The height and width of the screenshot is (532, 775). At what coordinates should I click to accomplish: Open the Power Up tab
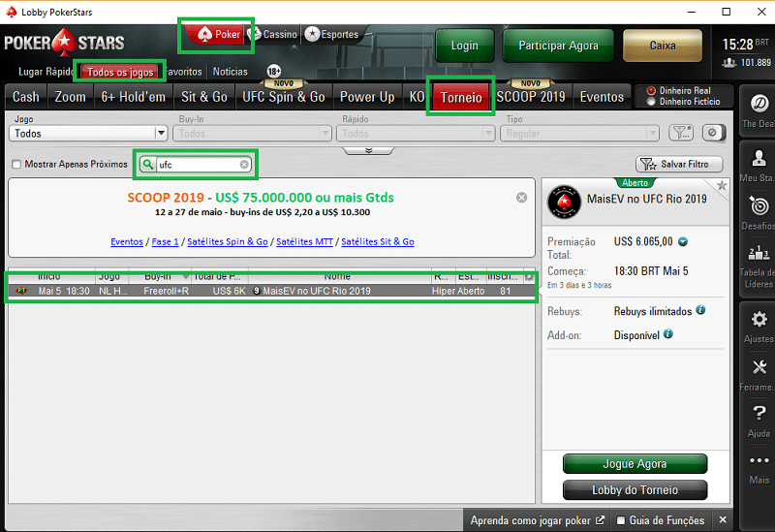coord(367,96)
